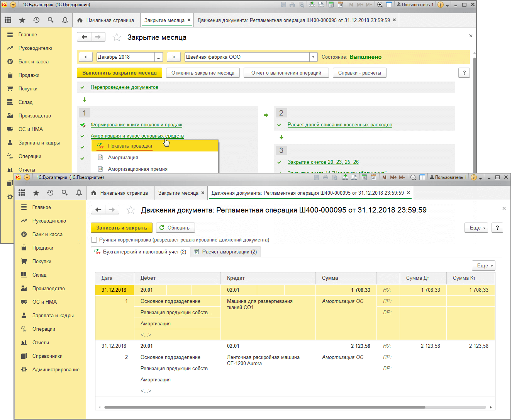Click Выполнить закрытие месяца button
512x420 pixels.
(119, 73)
